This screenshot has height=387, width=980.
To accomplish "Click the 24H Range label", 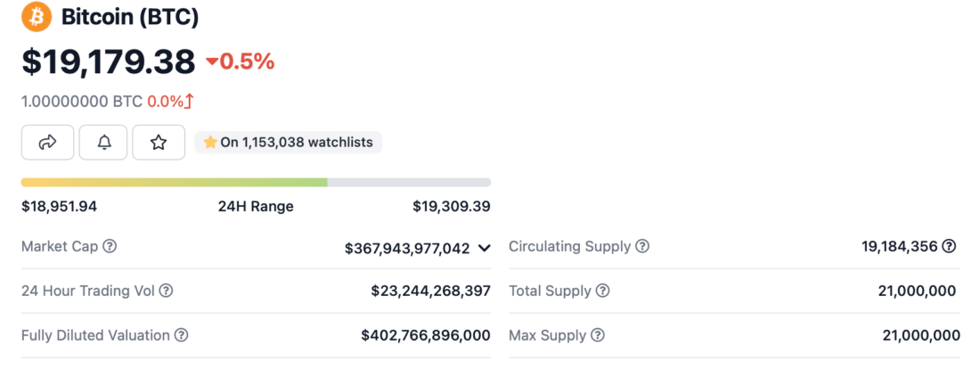I will [256, 207].
